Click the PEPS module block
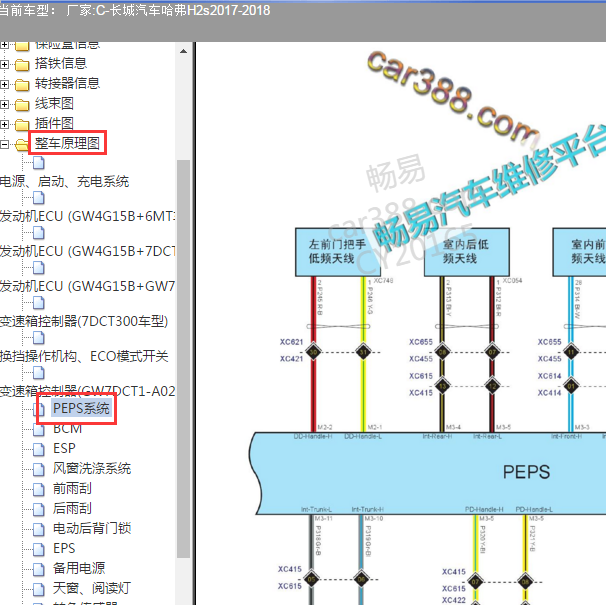Screen dimensions: 606x605 pyautogui.click(x=427, y=474)
